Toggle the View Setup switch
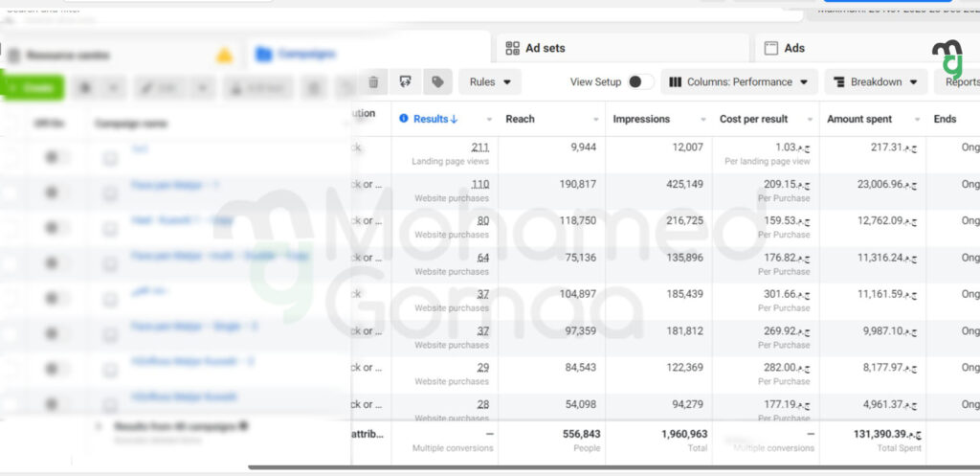This screenshot has height=476, width=980. (x=641, y=82)
